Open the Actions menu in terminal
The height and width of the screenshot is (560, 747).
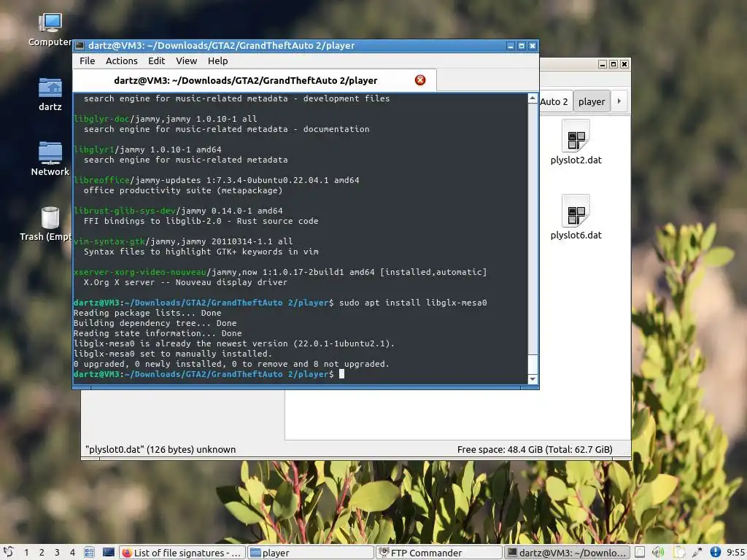click(122, 61)
